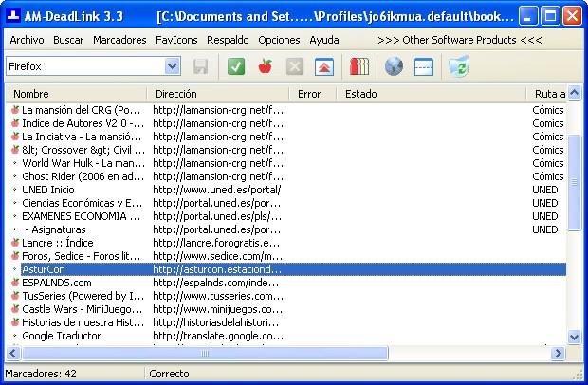Click the red up-arrows toolbar icon

[x=324, y=67]
